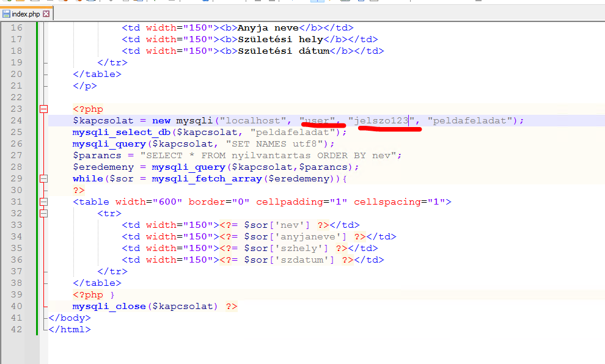Screen dimensions: 605x364
Task: Click the $sor['szdatum'] expression on line 36
Action: click(x=291, y=260)
